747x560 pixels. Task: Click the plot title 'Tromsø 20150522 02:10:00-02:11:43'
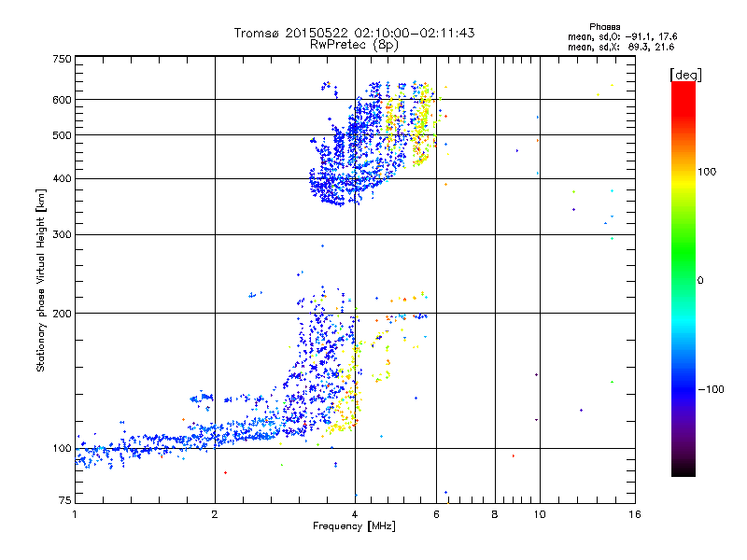[354, 33]
